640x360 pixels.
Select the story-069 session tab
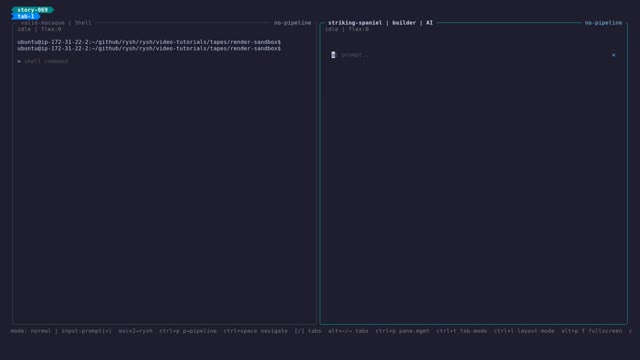32,10
